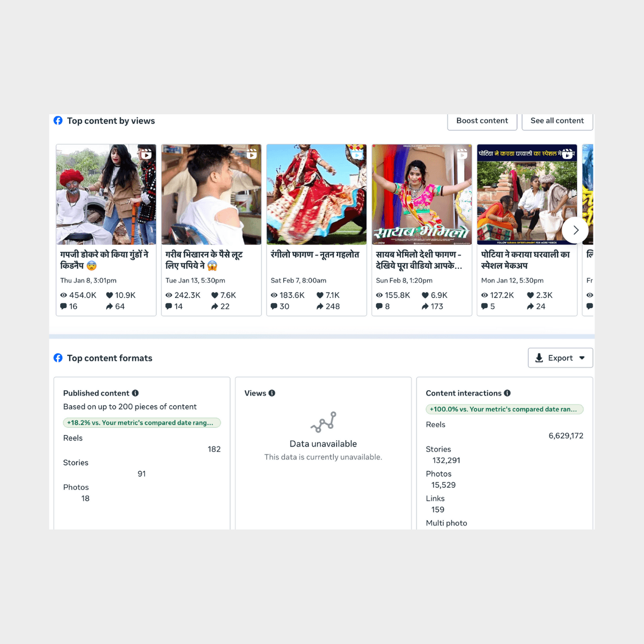
Task: Click the views eye icon showing 454.0K
Action: point(63,295)
